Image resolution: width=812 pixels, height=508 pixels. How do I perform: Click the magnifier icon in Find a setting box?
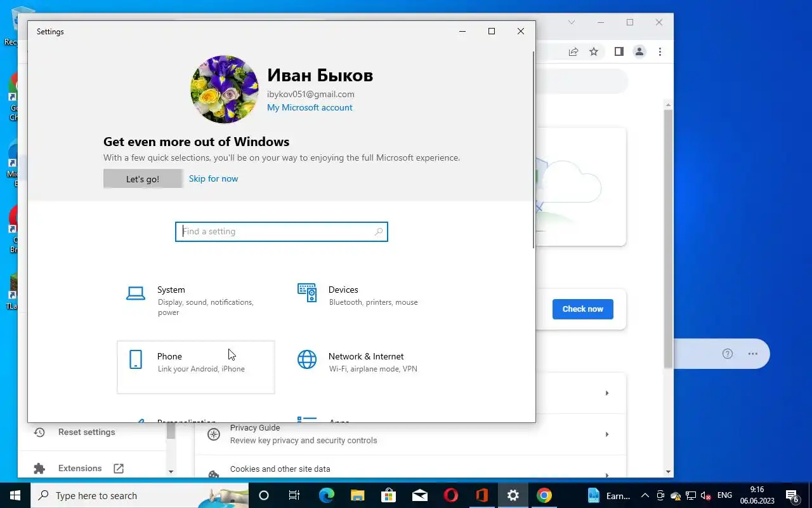[379, 232]
